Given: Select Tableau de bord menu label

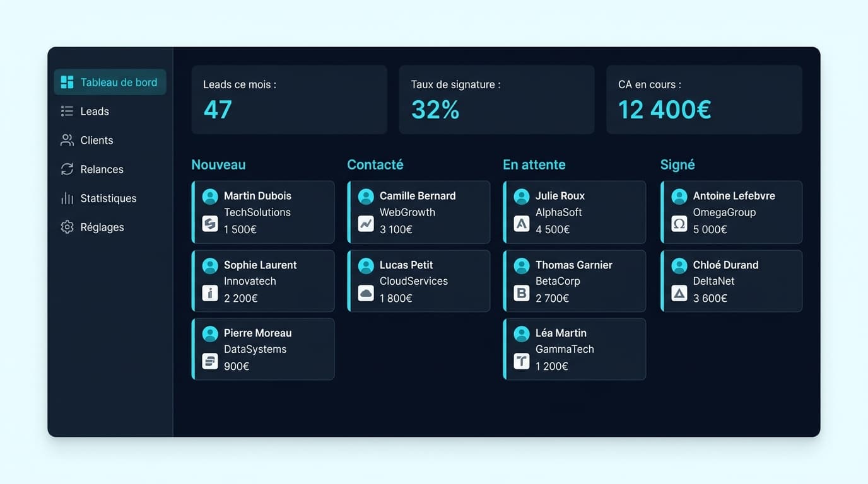Looking at the screenshot, I should pos(119,82).
